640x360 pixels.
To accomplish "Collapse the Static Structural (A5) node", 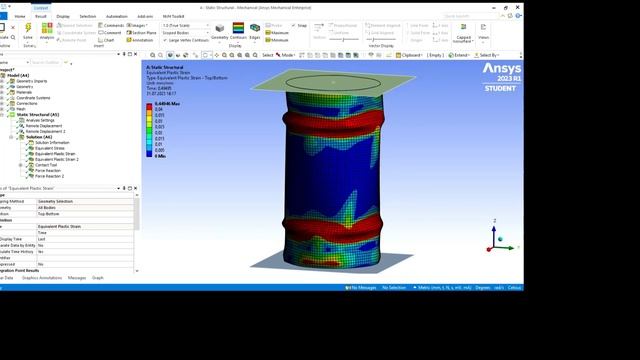I will coord(2,115).
